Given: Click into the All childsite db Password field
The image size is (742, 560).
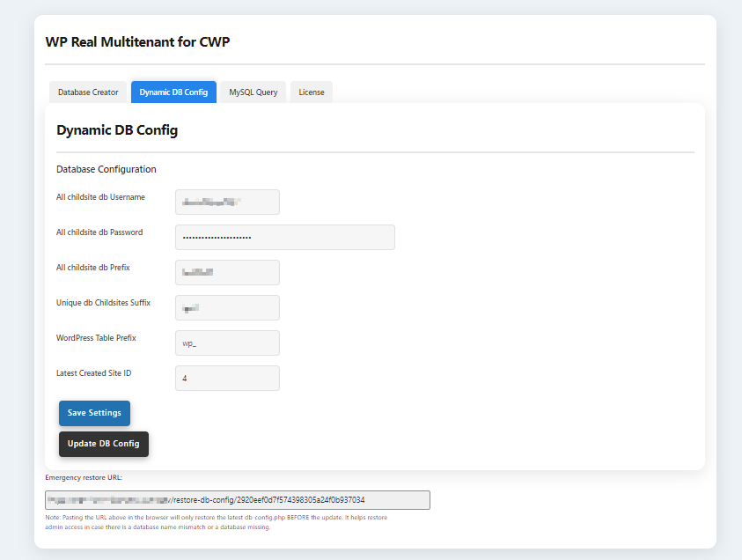Looking at the screenshot, I should [x=284, y=237].
